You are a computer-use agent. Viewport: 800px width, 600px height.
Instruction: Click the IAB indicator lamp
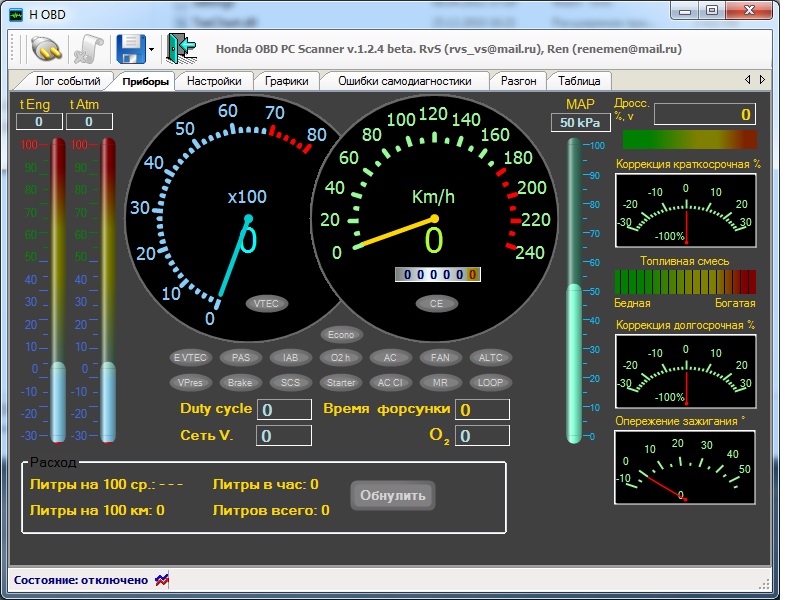(290, 358)
